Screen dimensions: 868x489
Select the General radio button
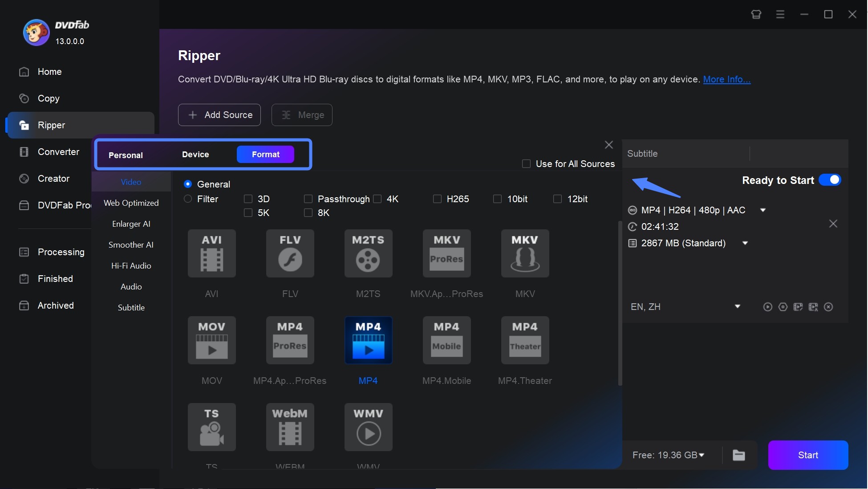[187, 183]
